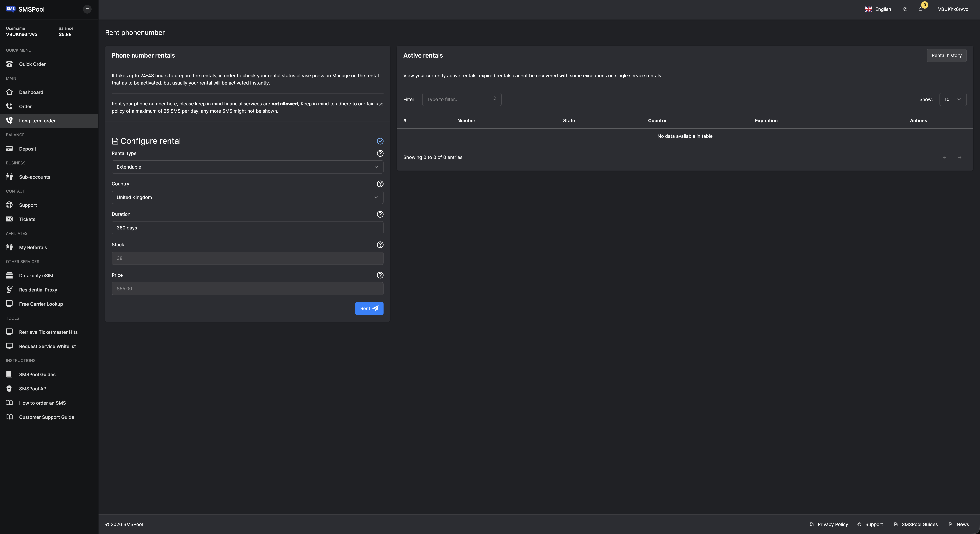Open the Country dropdown showing United Kingdom

click(x=247, y=197)
